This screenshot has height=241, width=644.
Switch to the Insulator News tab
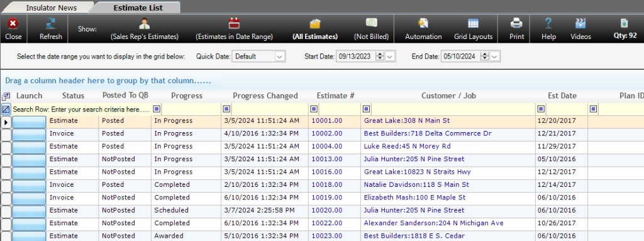(52, 8)
